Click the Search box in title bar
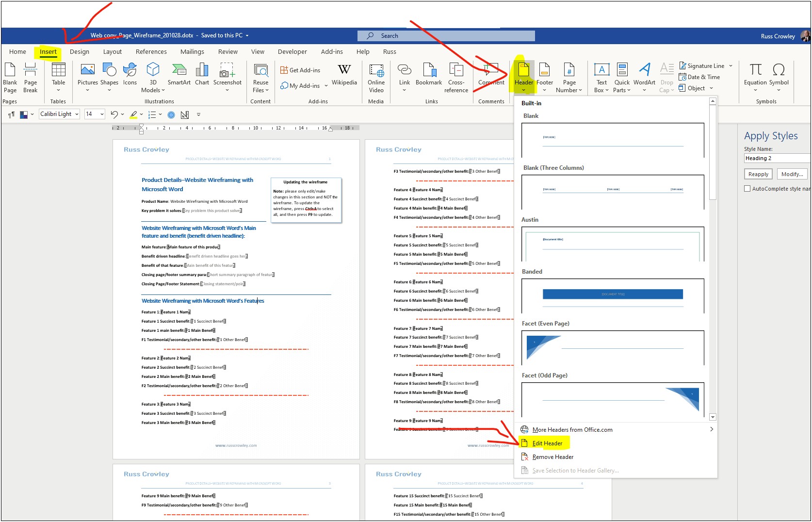Screen dimensions: 812x522 (x=446, y=35)
